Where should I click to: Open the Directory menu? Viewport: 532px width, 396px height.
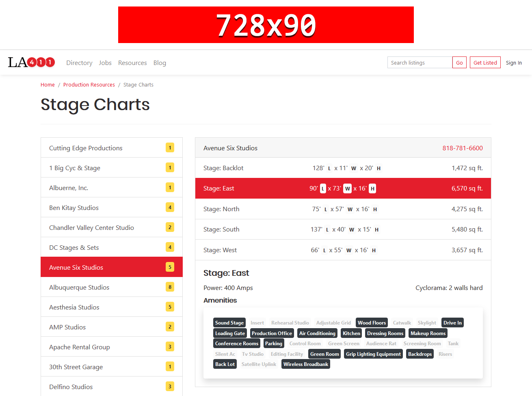pyautogui.click(x=79, y=63)
